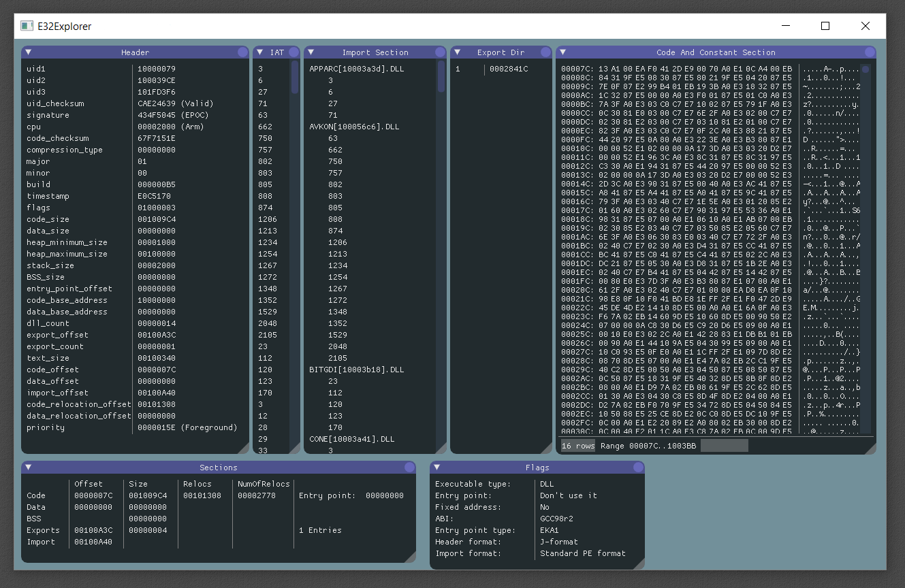This screenshot has height=588, width=905.
Task: Close the IAT panel with its circle button
Action: click(x=293, y=52)
